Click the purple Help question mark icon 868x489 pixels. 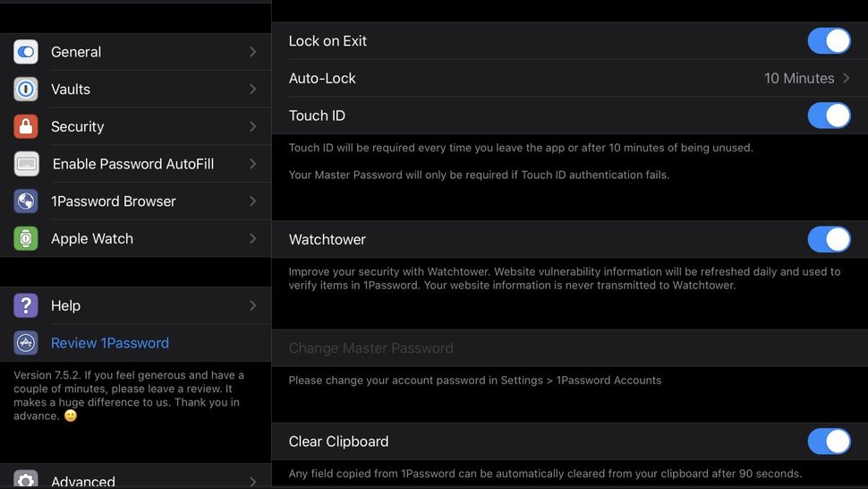26,305
